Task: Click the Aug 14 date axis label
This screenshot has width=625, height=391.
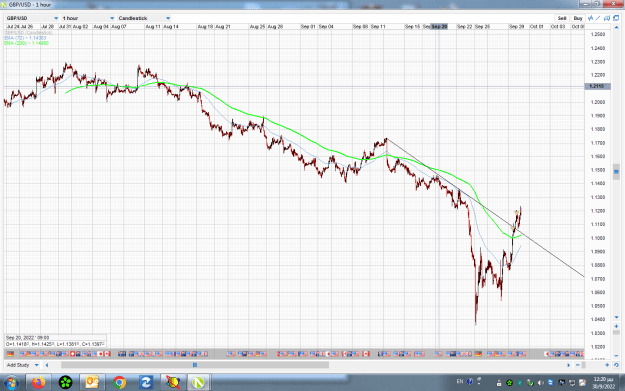Action: 171,27
